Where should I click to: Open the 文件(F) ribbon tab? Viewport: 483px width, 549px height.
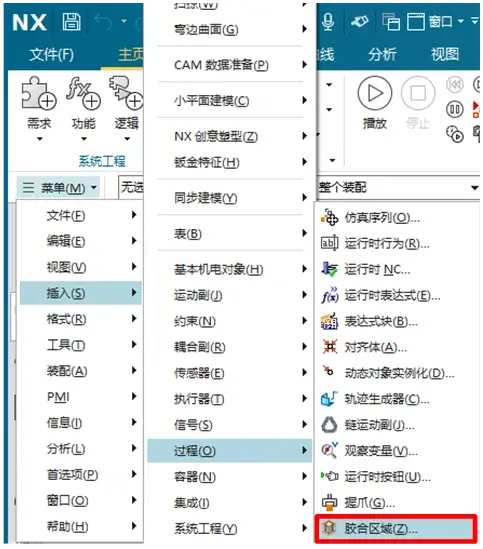(51, 55)
